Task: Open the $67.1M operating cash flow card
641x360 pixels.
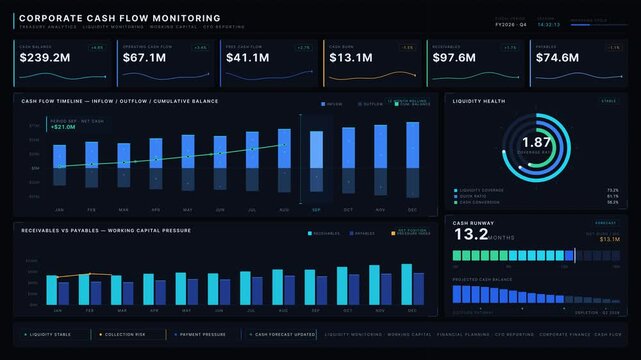Action: [x=166, y=63]
